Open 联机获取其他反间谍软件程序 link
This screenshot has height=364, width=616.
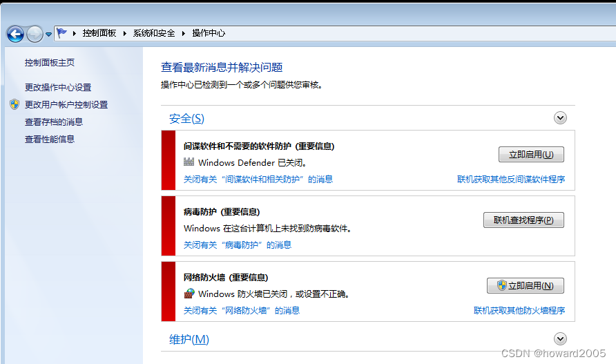(x=511, y=180)
